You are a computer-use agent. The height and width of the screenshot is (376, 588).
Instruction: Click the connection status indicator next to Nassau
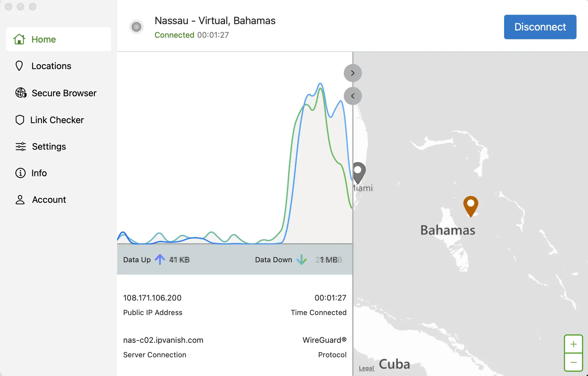click(136, 27)
